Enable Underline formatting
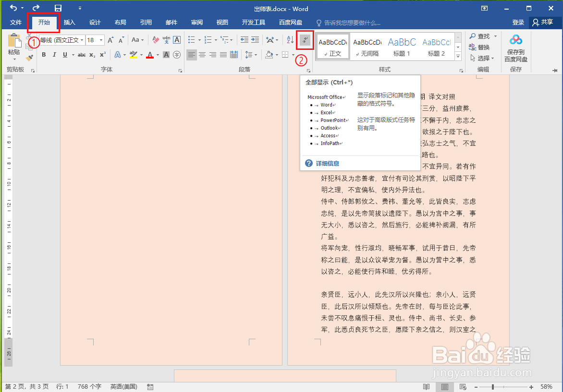Viewport: 563px width, 392px height. pos(64,55)
